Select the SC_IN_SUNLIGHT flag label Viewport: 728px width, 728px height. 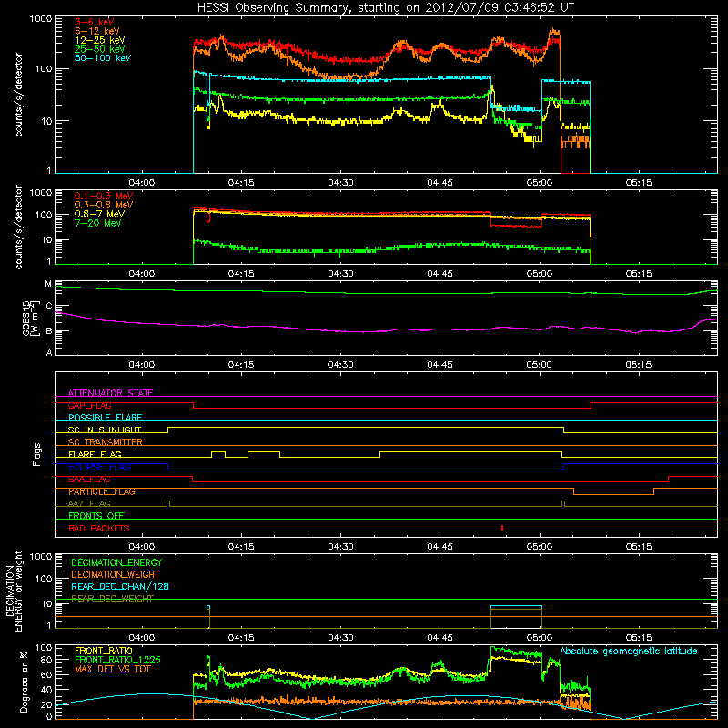click(105, 430)
